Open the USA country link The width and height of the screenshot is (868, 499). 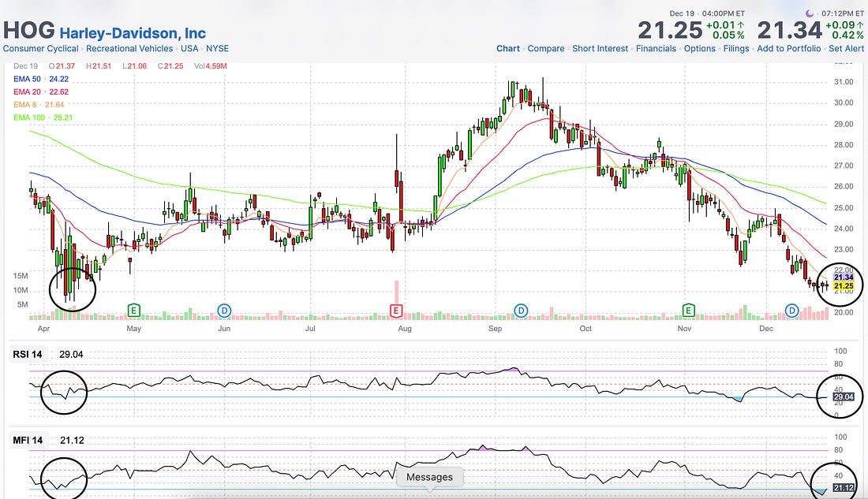(x=189, y=49)
